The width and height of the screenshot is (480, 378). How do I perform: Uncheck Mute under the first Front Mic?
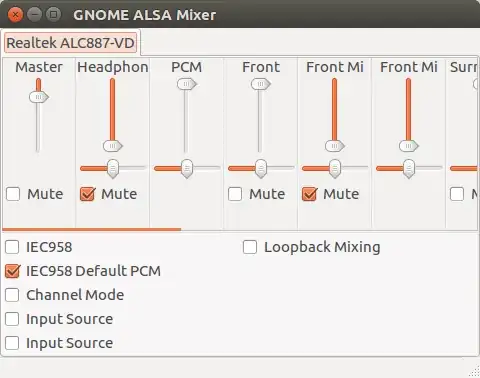click(309, 194)
